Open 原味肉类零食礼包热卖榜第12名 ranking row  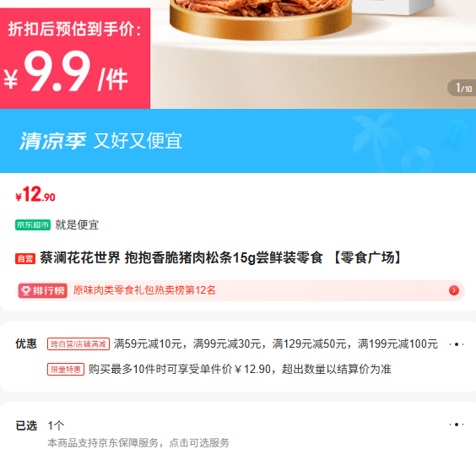(240, 291)
